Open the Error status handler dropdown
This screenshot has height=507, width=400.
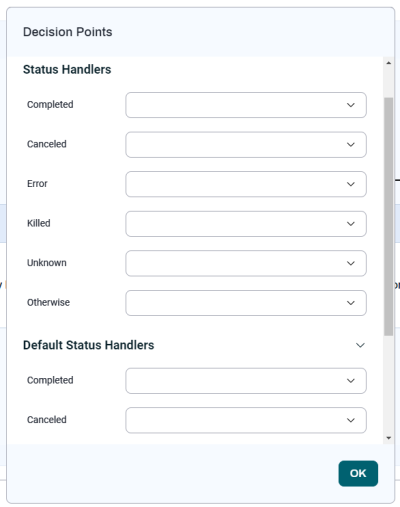tap(246, 184)
